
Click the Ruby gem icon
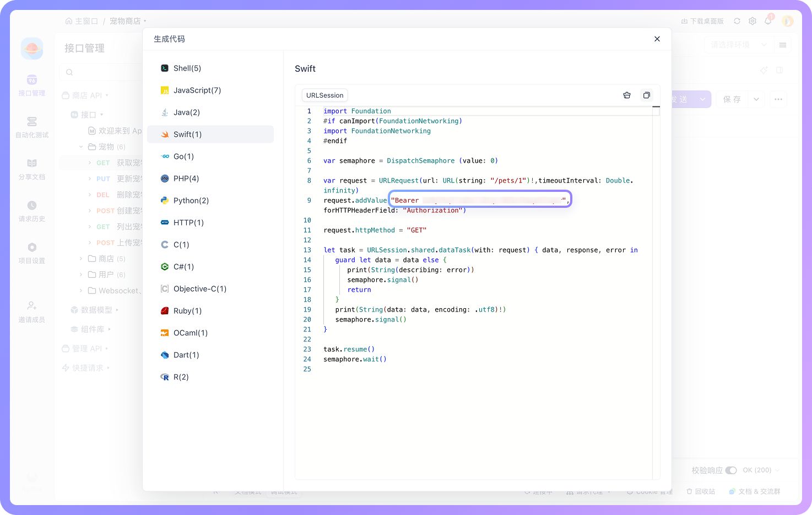pyautogui.click(x=165, y=311)
